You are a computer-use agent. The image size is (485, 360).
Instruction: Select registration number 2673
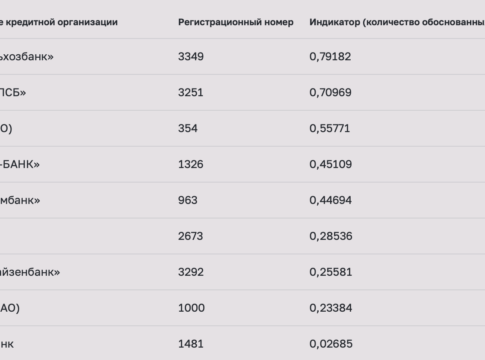tap(191, 236)
